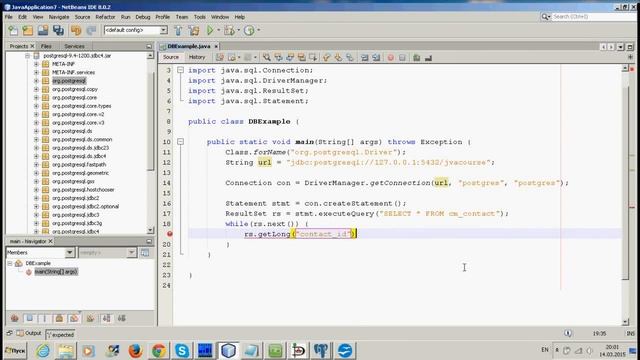
Task: Open Internet Explorer from the taskbar
Action: pyautogui.click(x=43, y=350)
